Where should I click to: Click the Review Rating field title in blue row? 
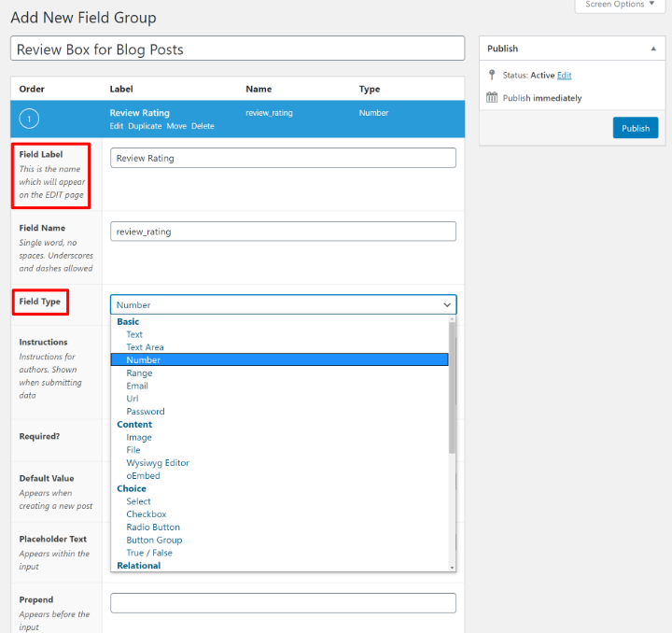click(x=140, y=113)
